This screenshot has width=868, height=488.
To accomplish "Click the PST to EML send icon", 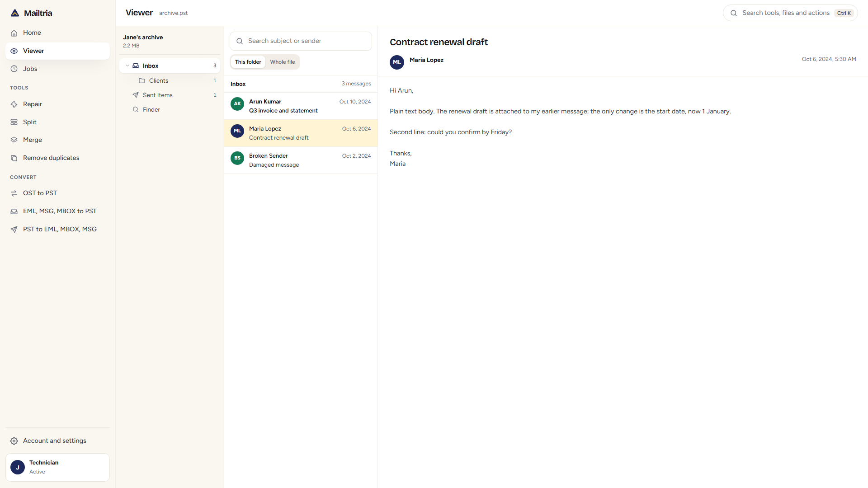I will [x=14, y=230].
